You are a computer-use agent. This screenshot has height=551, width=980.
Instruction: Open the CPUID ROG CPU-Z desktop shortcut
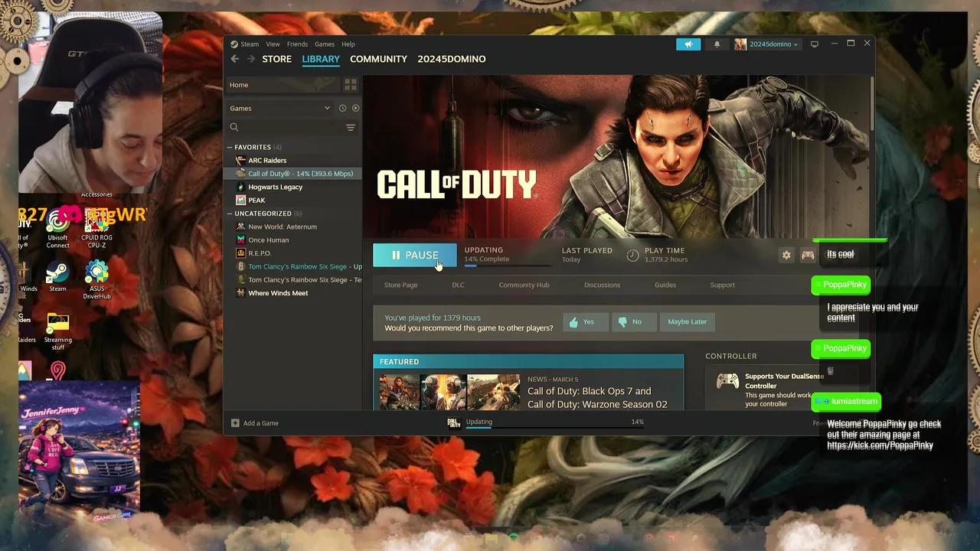click(x=96, y=230)
